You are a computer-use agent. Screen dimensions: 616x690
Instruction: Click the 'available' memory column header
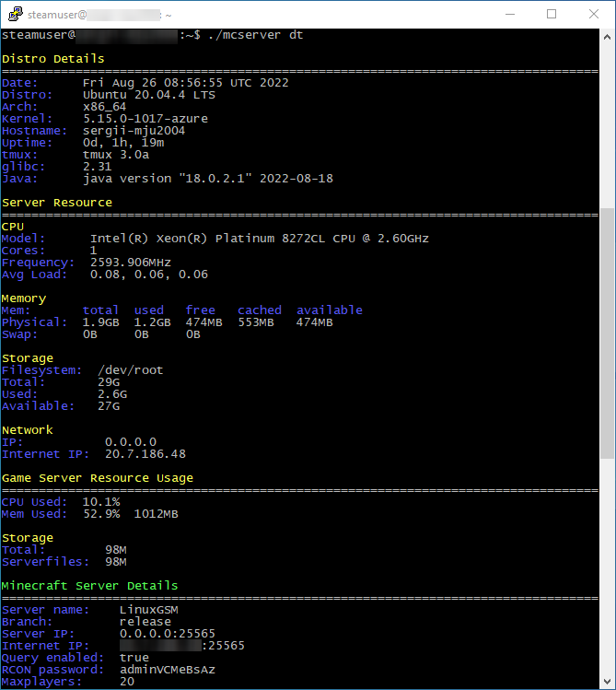(x=330, y=310)
